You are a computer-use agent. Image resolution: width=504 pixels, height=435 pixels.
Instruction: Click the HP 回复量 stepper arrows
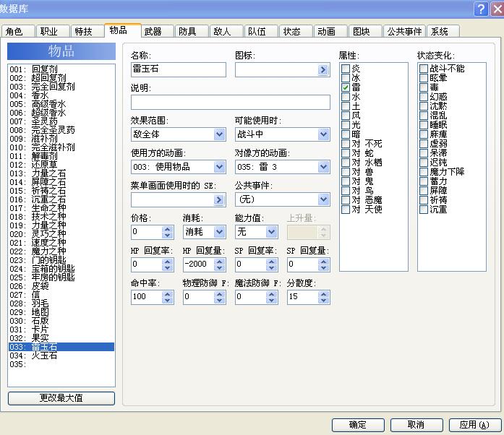tap(220, 264)
